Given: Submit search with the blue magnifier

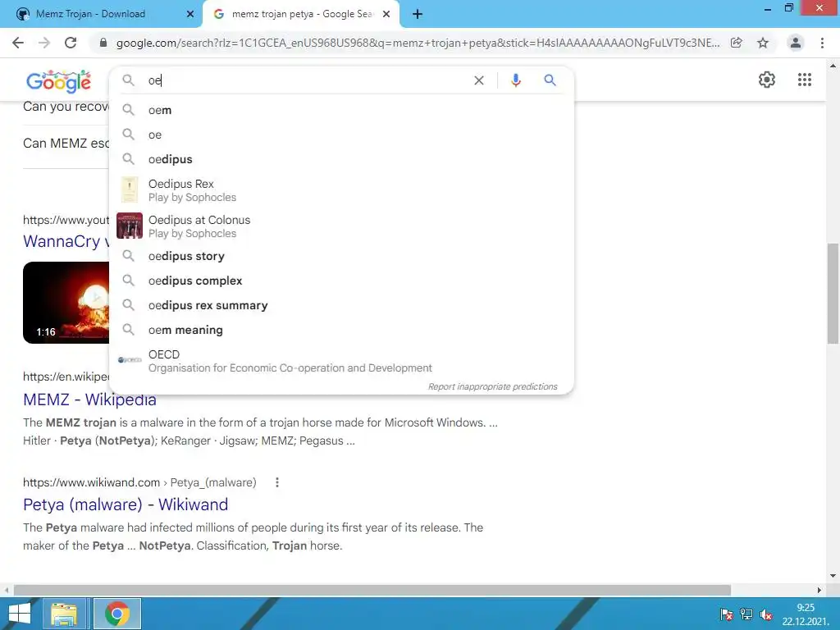Looking at the screenshot, I should (x=550, y=80).
